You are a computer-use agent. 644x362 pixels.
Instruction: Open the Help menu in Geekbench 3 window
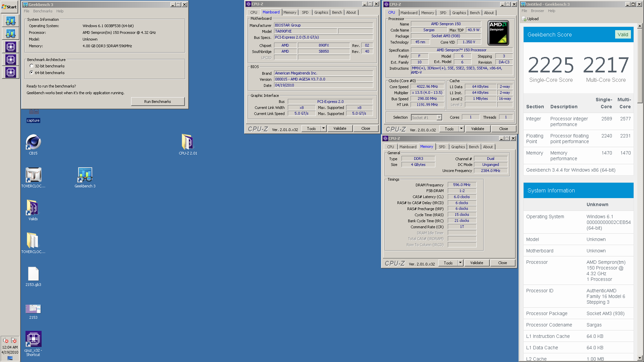60,11
